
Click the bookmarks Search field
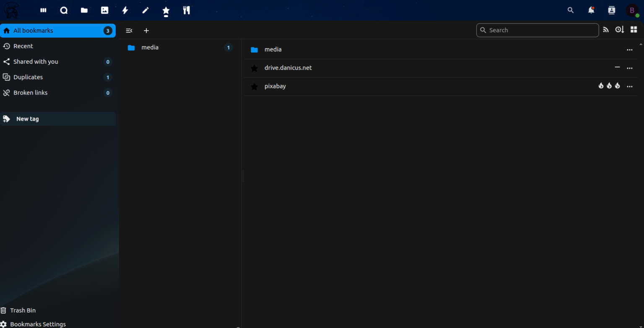(541, 30)
